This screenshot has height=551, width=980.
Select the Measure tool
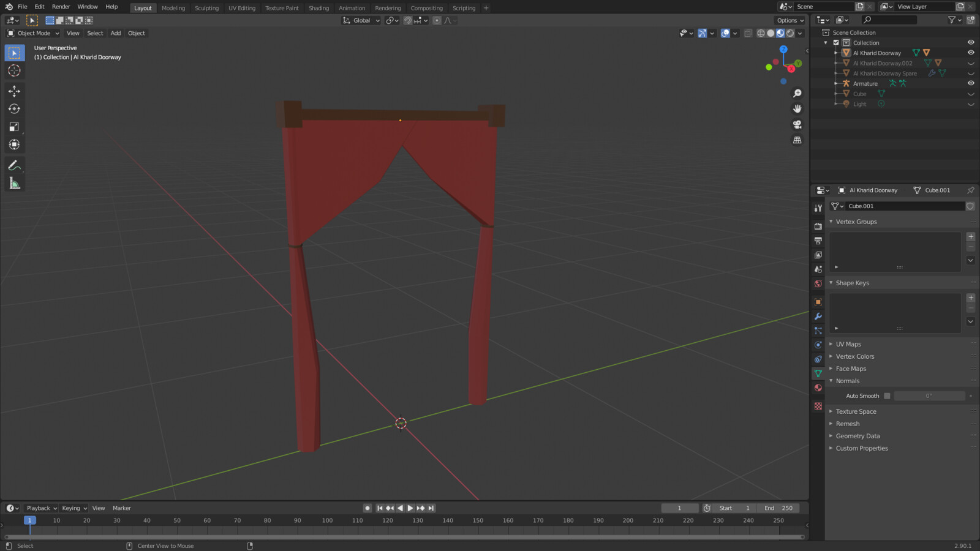point(15,183)
